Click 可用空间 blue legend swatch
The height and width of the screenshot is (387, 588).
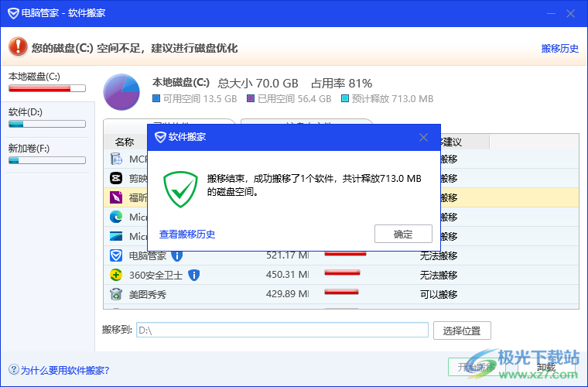pos(156,98)
